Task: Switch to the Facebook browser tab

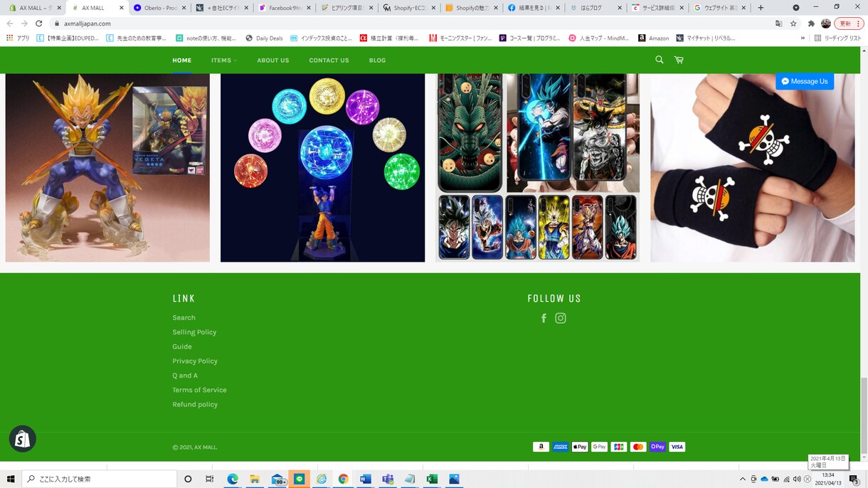Action: [x=285, y=8]
